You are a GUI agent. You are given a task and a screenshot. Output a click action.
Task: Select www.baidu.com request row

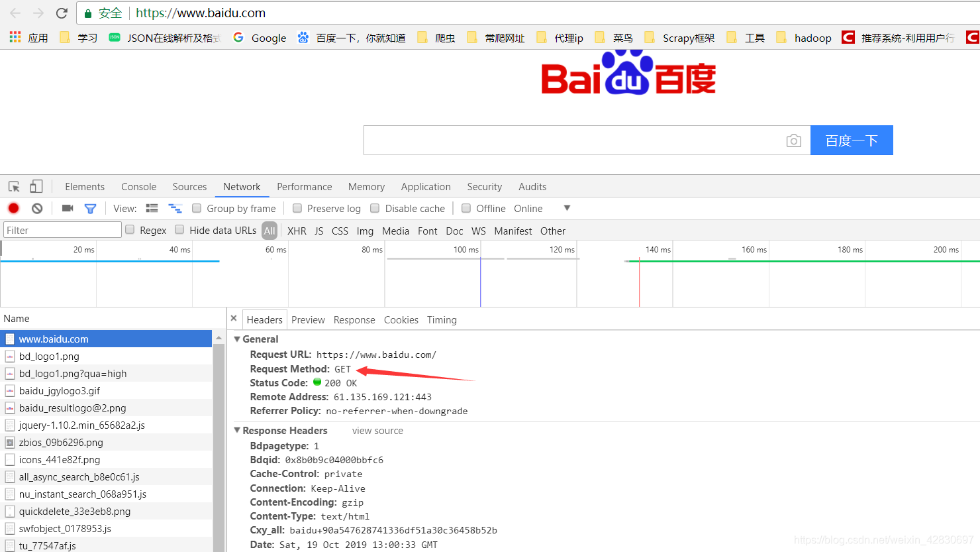point(106,339)
